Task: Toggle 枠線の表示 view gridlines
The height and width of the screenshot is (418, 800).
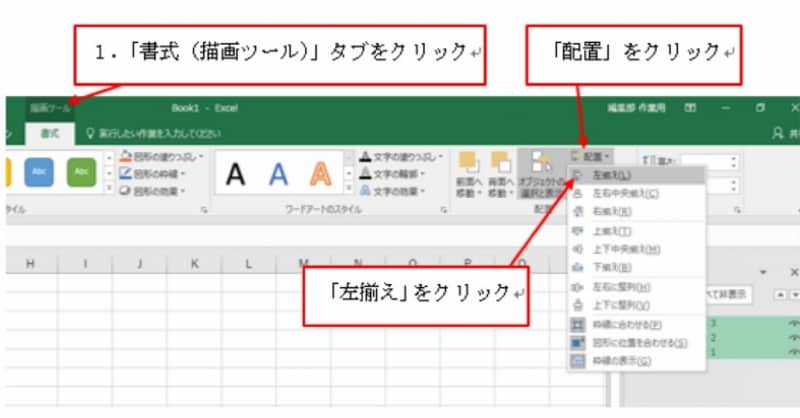Action: [636, 361]
